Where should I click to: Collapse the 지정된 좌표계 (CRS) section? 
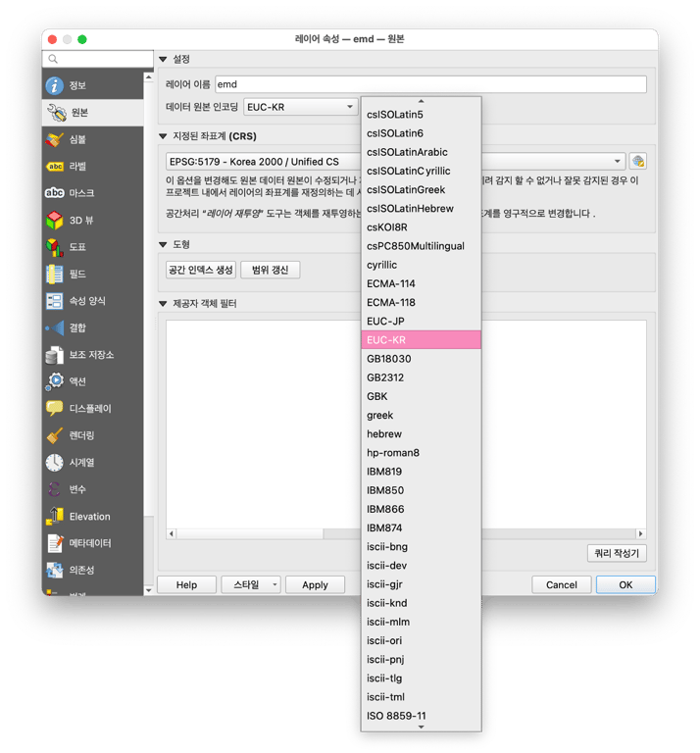point(163,136)
